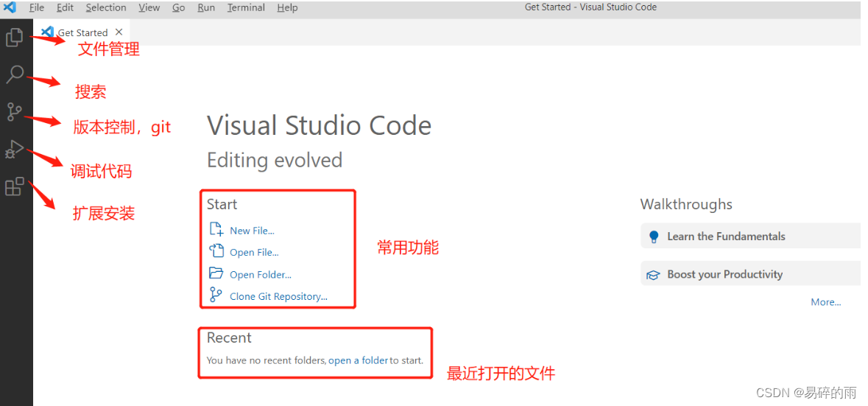Click the Open Folder... link
This screenshot has width=868, height=406.
pos(261,275)
